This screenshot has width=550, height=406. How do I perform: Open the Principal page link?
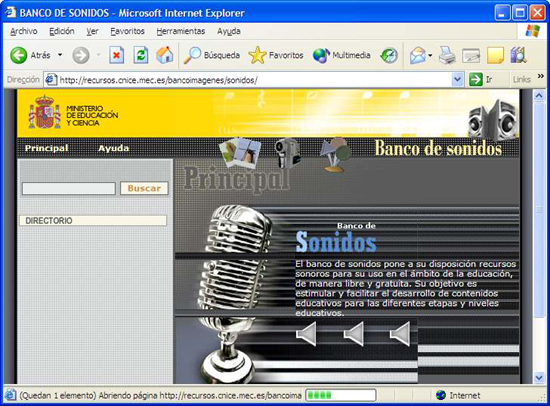(46, 148)
